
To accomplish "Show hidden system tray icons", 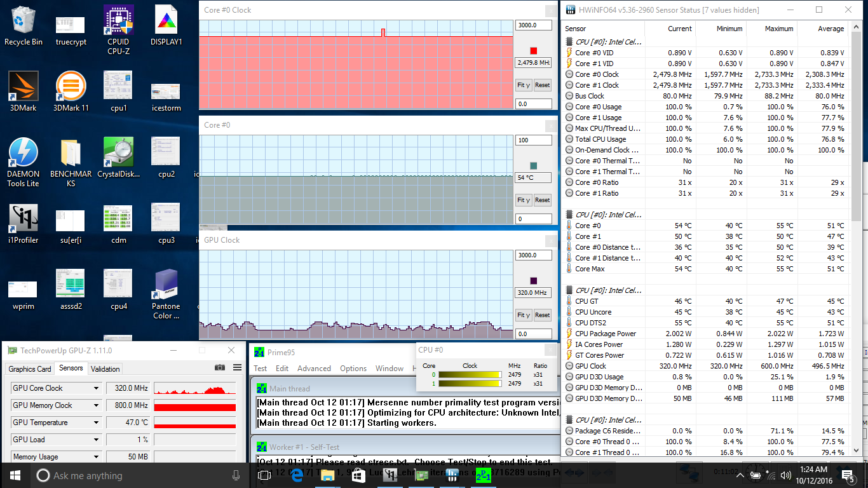I will [x=740, y=475].
